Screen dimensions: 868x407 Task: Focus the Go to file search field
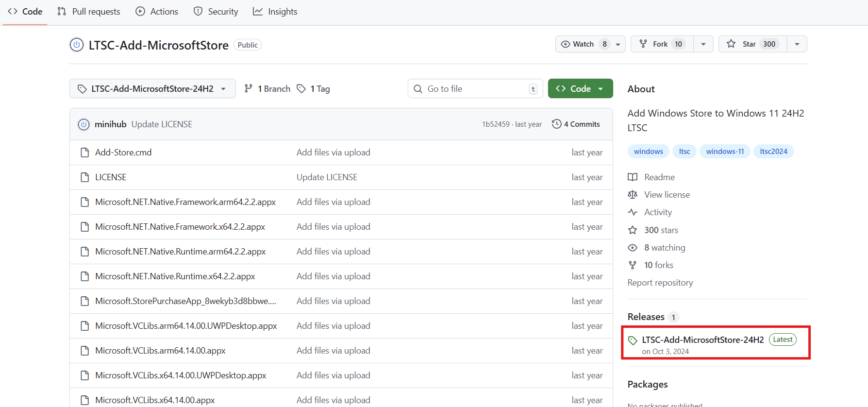point(476,88)
